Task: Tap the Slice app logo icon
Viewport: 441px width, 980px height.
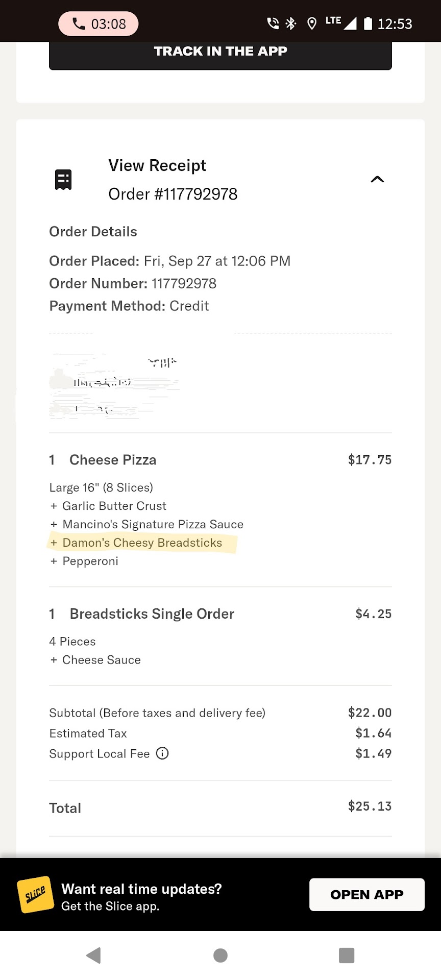Action: (x=35, y=894)
